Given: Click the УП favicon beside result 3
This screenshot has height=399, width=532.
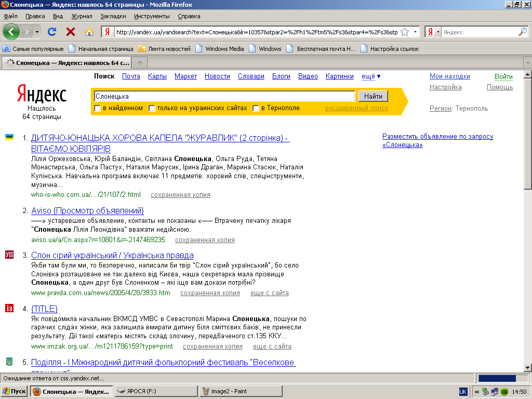Looking at the screenshot, I should (x=9, y=255).
